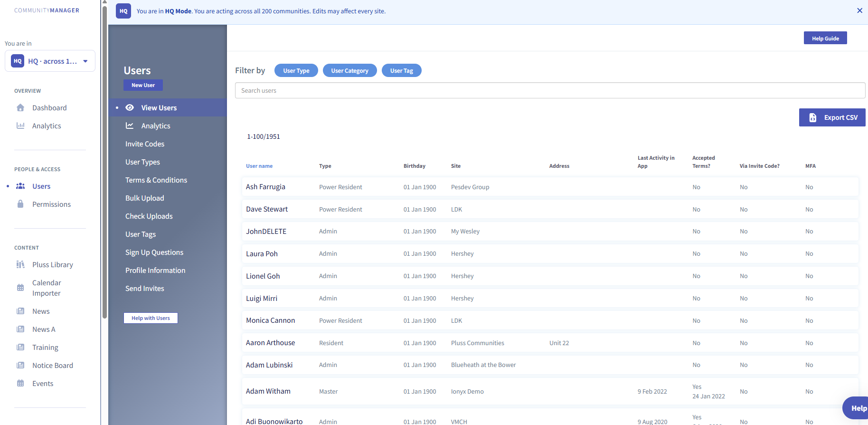Open the User Tag filter
The image size is (868, 425).
402,70
